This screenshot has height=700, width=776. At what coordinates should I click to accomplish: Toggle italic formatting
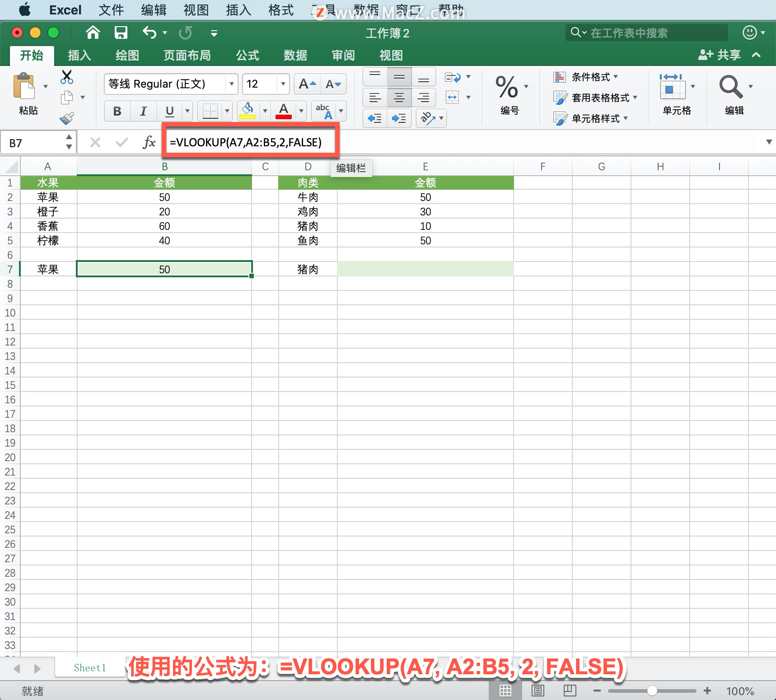point(144,111)
